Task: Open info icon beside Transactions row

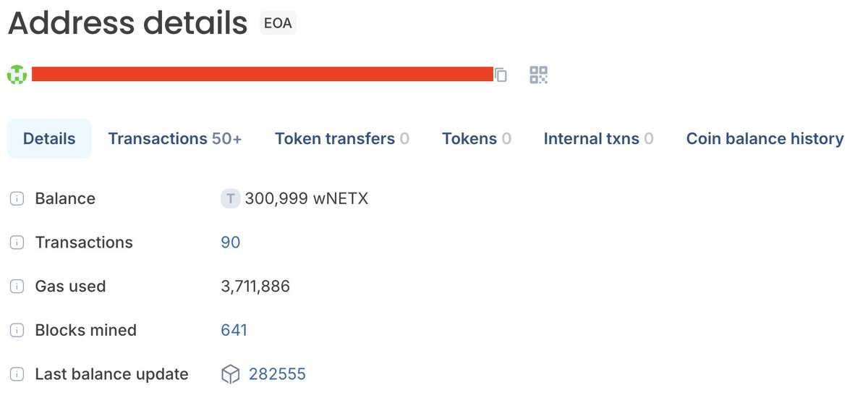Action: [17, 242]
